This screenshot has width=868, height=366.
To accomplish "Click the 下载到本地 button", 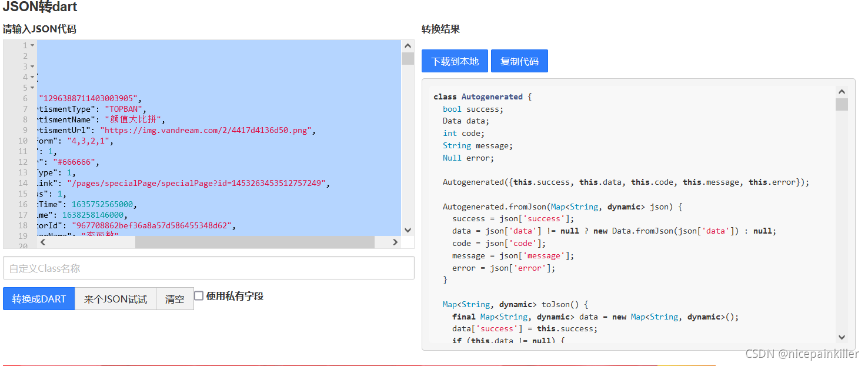I will 454,61.
